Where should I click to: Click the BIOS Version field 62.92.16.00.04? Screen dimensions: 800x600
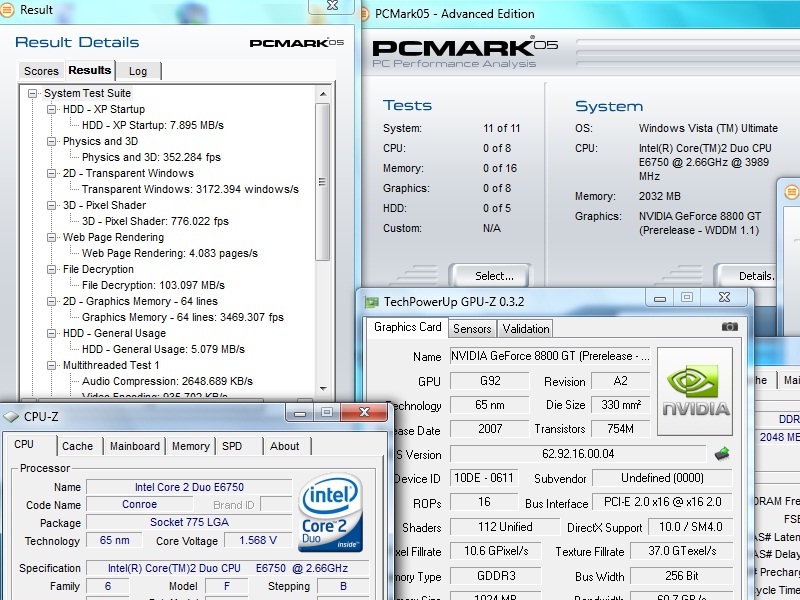[x=578, y=454]
